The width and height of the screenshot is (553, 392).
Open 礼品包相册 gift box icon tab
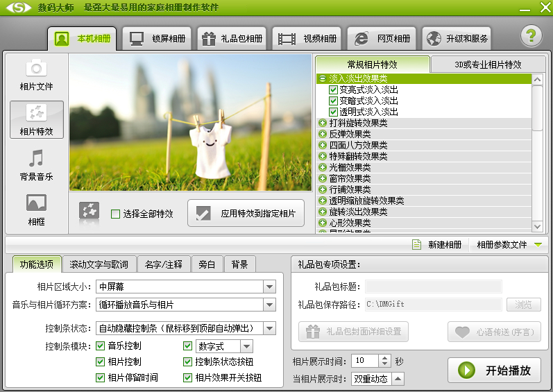(208, 38)
